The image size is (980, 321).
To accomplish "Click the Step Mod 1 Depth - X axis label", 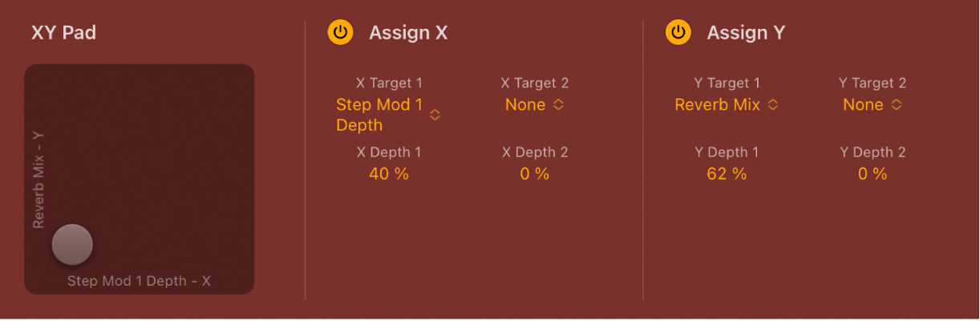I will point(139,281).
